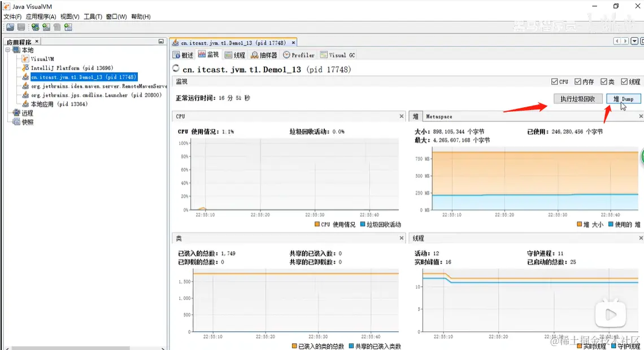This screenshot has height=350, width=644.
Task: Click the VisualVM node icon in tree
Action: pyautogui.click(x=25, y=59)
